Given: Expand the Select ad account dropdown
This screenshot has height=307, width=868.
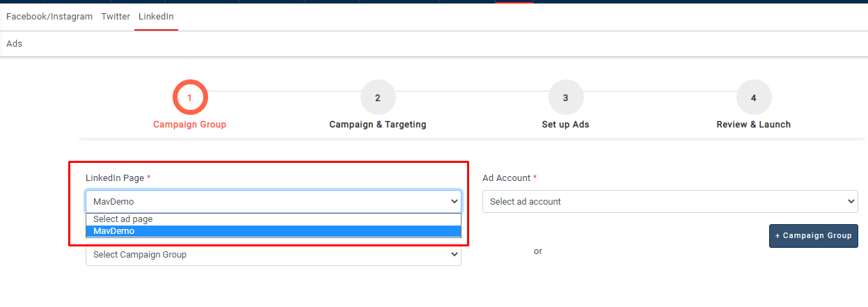Looking at the screenshot, I should (x=670, y=202).
